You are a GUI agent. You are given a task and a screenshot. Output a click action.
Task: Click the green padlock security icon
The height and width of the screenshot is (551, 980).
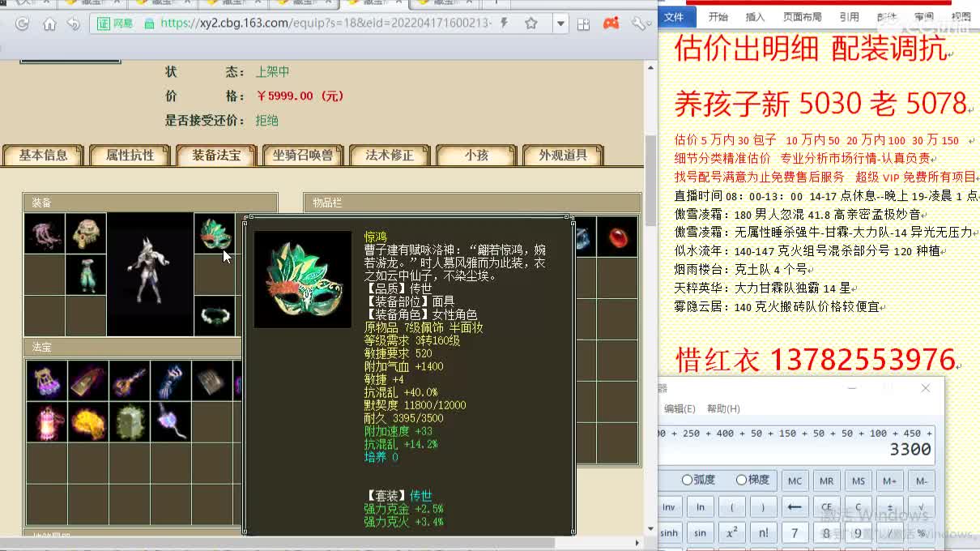point(149,23)
